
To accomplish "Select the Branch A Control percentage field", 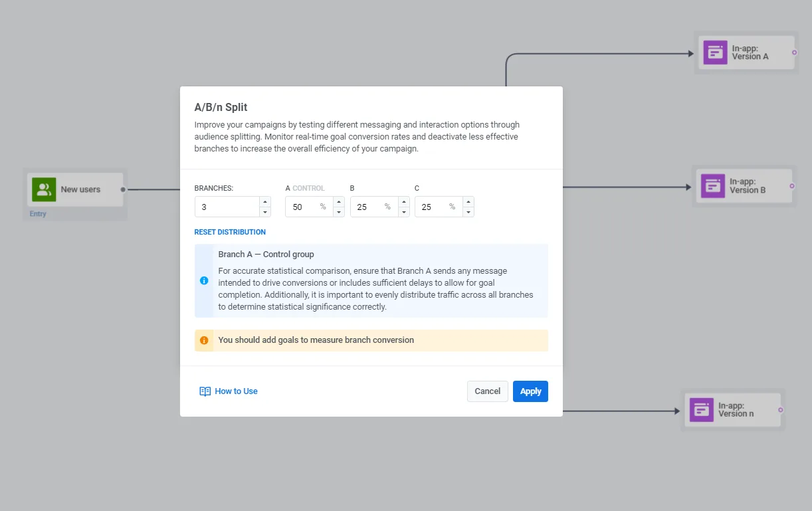I will [x=302, y=207].
